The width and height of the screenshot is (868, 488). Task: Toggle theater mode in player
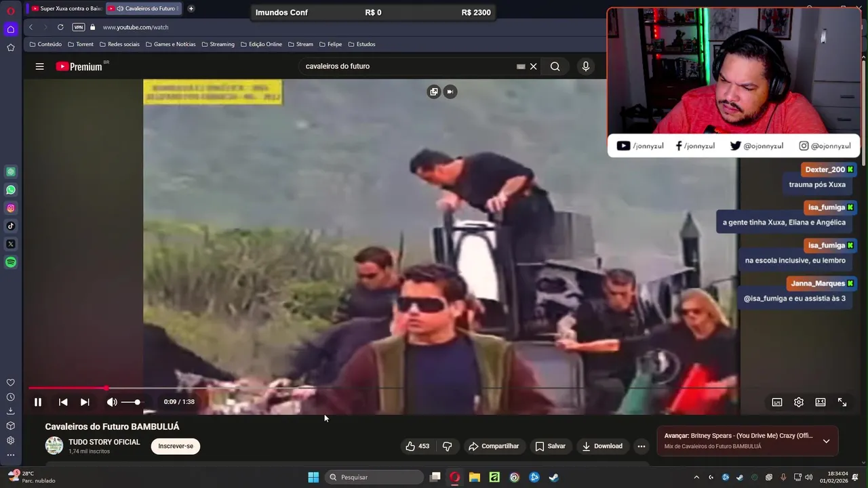821,402
